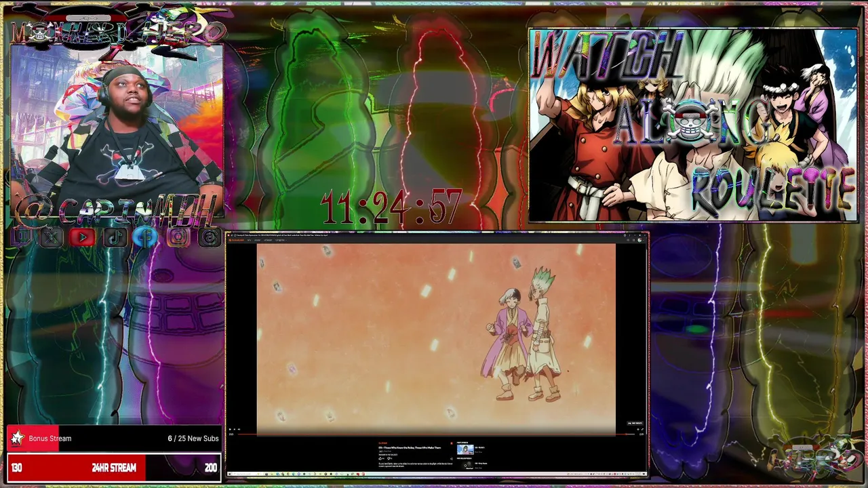Screen dimensions: 868x488
Task: Toggle fullscreen on the video player
Action: coord(642,429)
